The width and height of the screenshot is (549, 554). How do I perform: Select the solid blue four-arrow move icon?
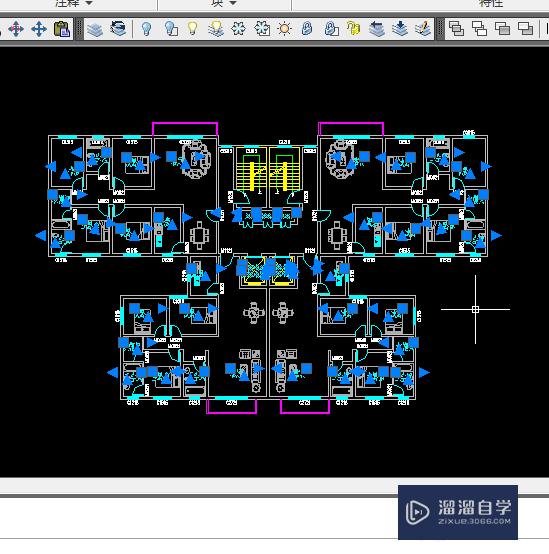[39, 29]
